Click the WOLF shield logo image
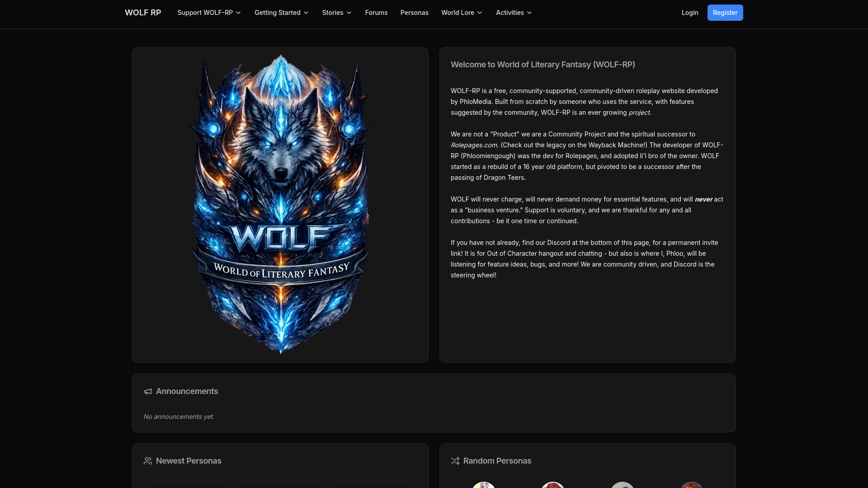 click(280, 204)
